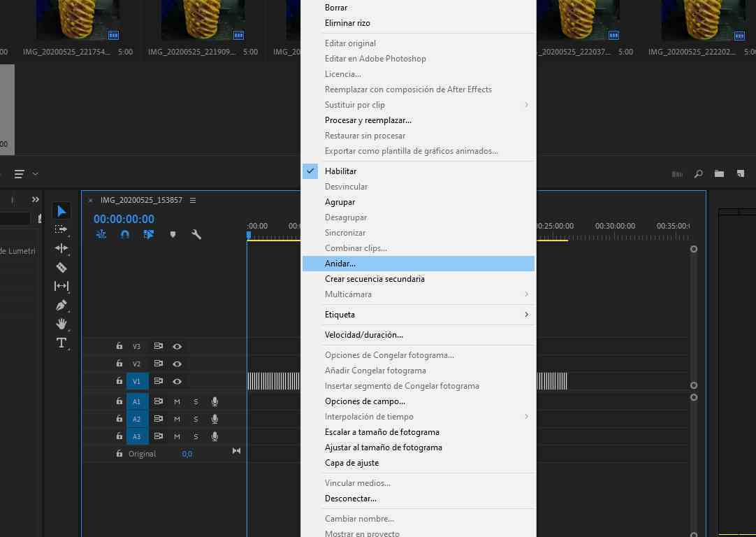This screenshot has height=537, width=756.
Task: Hide track V1 output eye
Action: [177, 381]
